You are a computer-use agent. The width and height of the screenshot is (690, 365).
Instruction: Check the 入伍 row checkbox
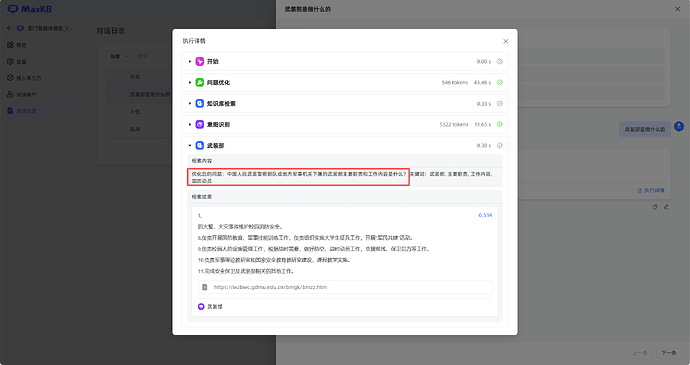(113, 112)
